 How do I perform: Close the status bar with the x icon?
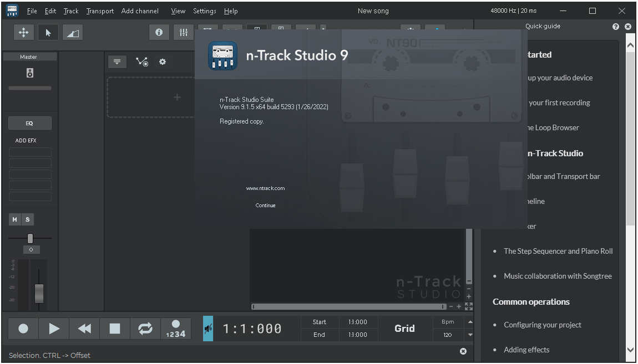(x=463, y=351)
